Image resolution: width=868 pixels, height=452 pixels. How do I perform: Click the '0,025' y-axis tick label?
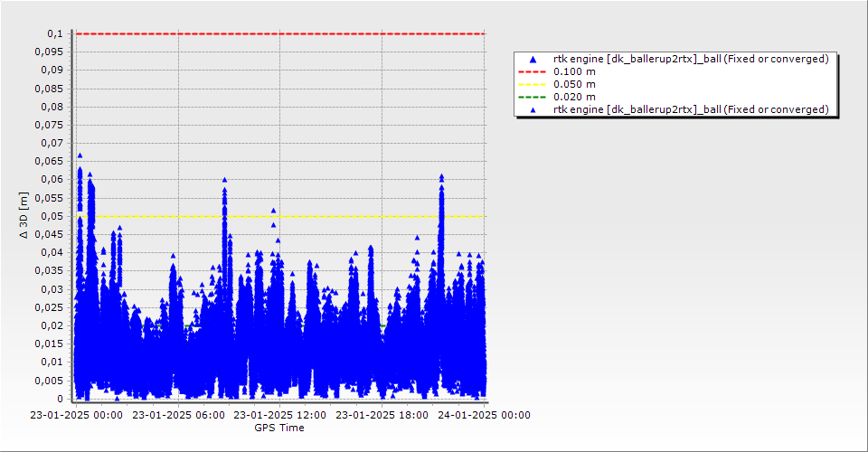coord(49,307)
